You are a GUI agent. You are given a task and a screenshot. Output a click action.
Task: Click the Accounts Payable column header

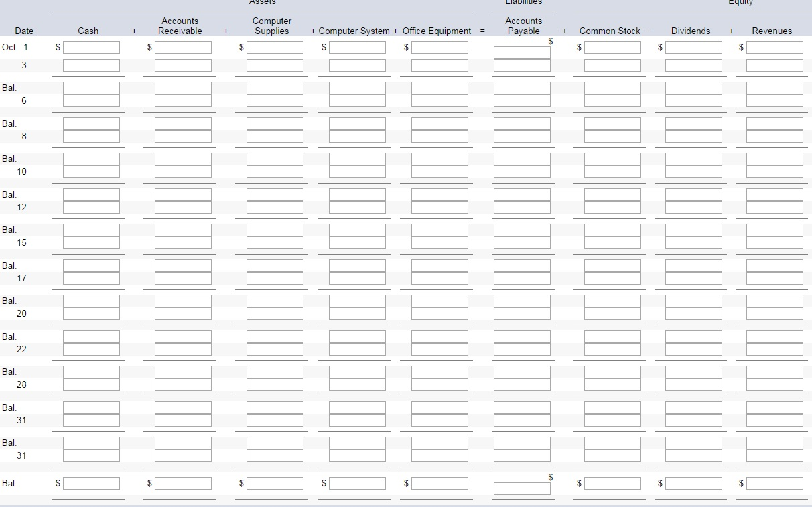[523, 26]
